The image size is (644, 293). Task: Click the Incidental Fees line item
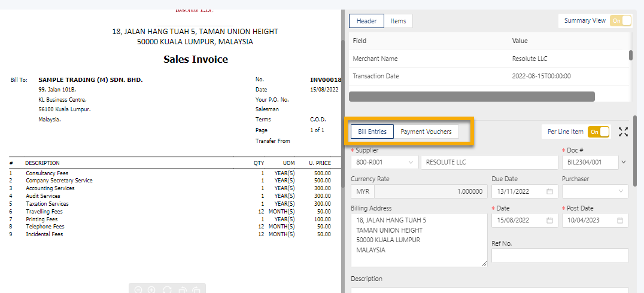[44, 234]
